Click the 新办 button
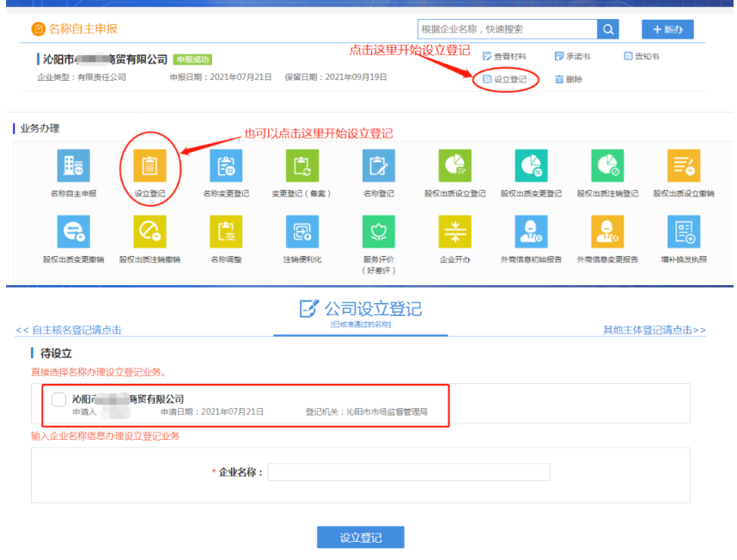737x560 pixels. click(668, 28)
